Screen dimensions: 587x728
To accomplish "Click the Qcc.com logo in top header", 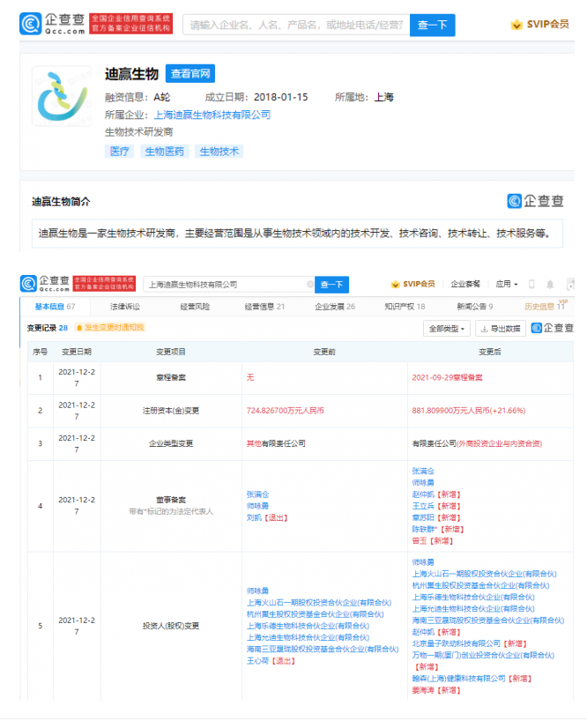I will (x=52, y=24).
